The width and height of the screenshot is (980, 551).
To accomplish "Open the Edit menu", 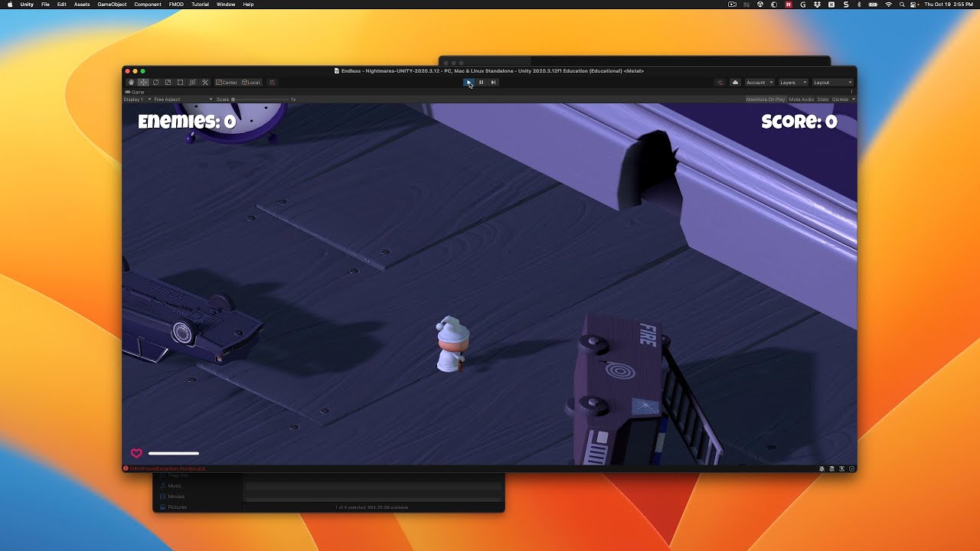I will [x=61, y=5].
